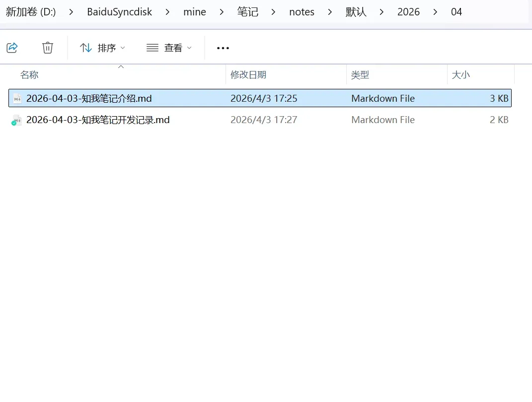Expand chevron after notes
Image resolution: width=532 pixels, height=402 pixels.
(330, 12)
